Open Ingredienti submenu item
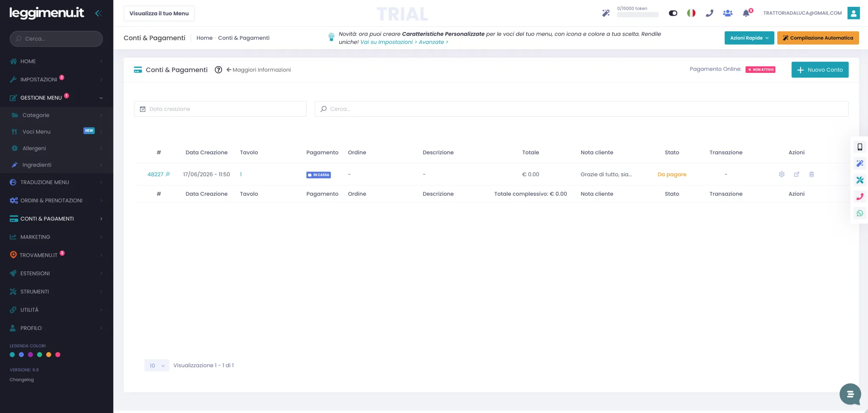 pyautogui.click(x=56, y=165)
